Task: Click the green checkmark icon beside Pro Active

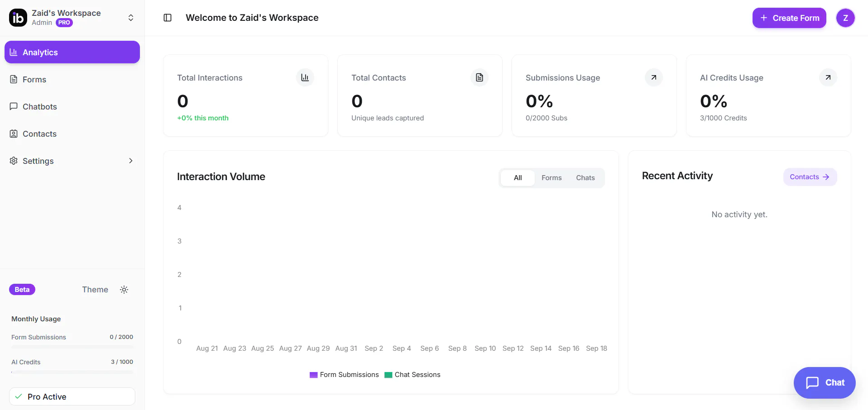Action: pos(19,396)
